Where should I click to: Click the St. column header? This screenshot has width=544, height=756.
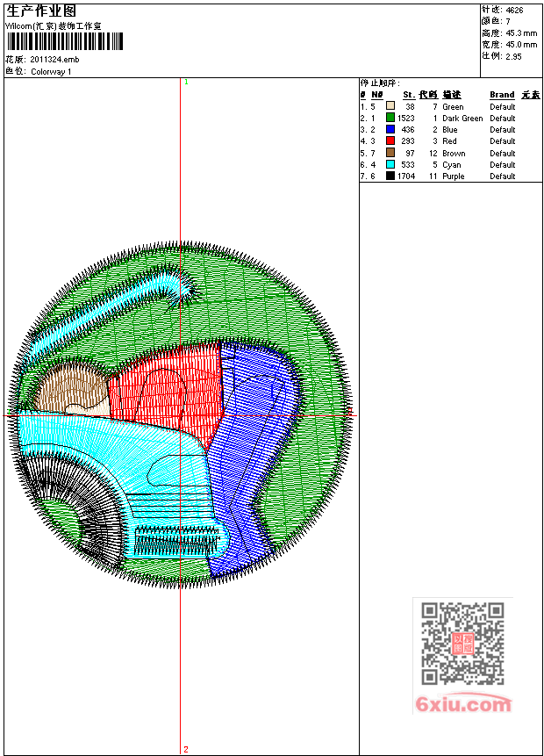click(408, 95)
